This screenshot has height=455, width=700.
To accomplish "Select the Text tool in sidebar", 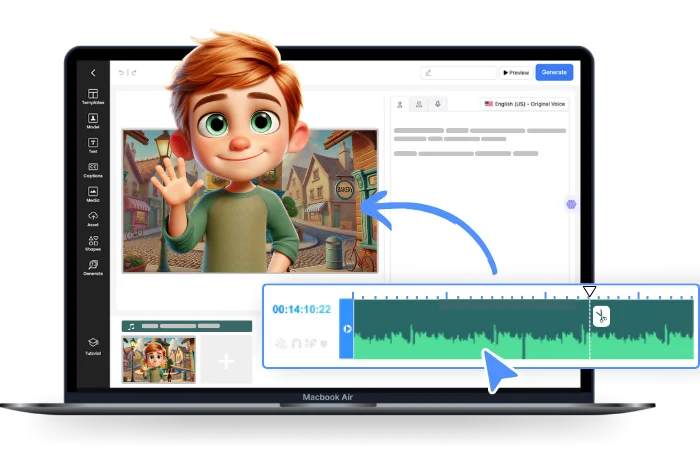I will [x=93, y=145].
